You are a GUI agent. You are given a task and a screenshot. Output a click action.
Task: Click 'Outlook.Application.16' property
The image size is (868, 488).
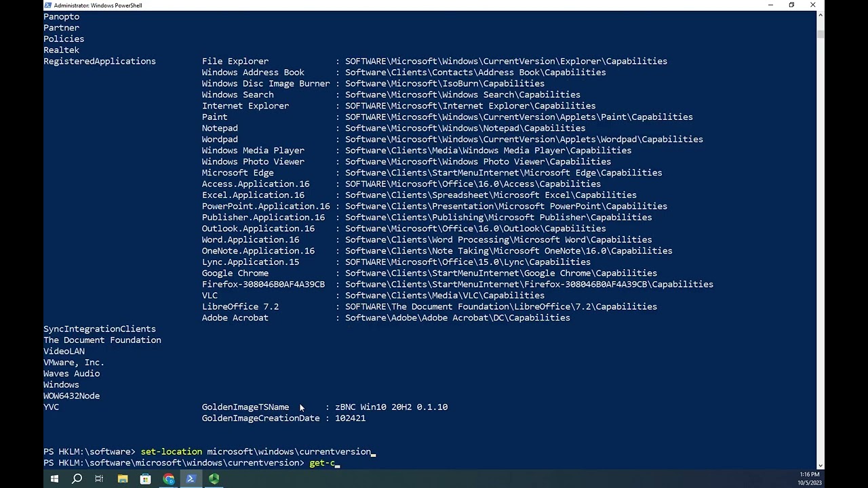coord(258,228)
